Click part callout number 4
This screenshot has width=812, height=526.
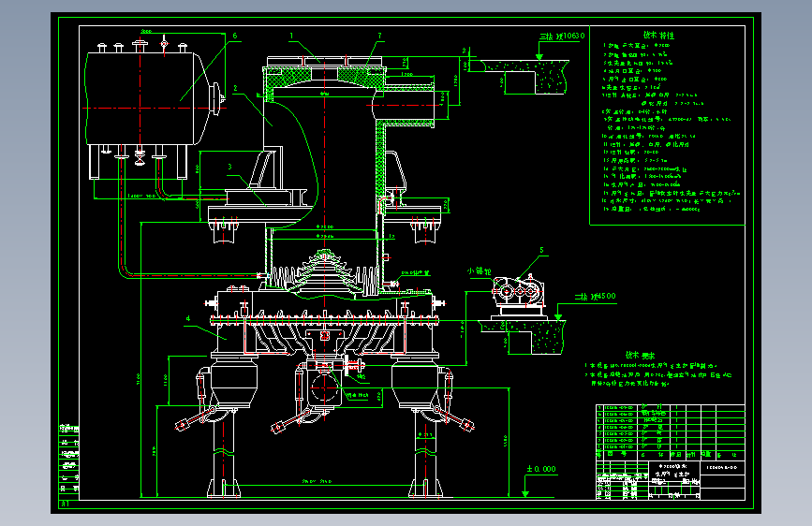tap(188, 319)
